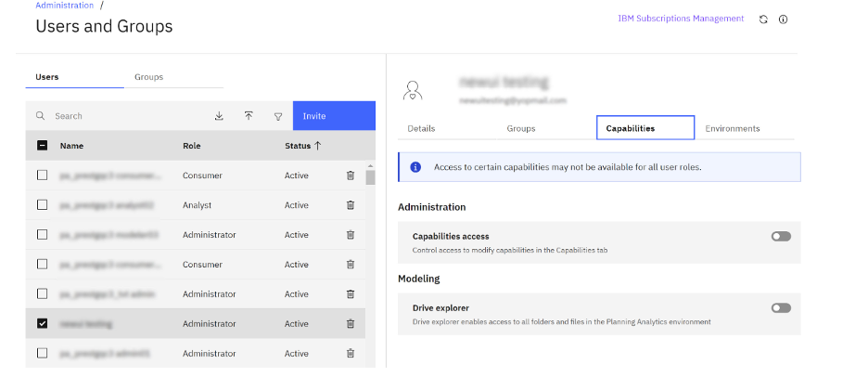Enable the Capabilities access toggle

(x=781, y=236)
